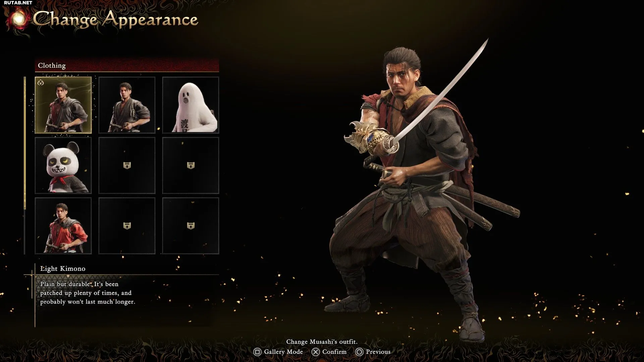Click the cross Confirm button icon

pyautogui.click(x=316, y=352)
